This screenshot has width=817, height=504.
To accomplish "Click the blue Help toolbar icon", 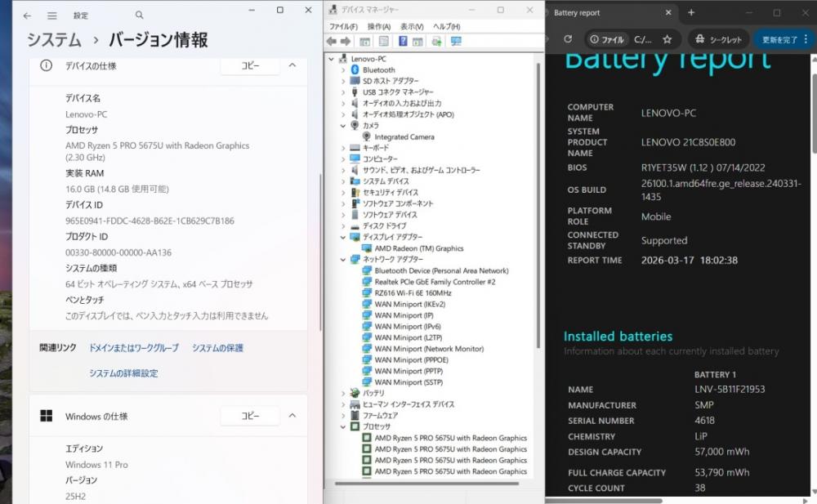I will (x=403, y=41).
